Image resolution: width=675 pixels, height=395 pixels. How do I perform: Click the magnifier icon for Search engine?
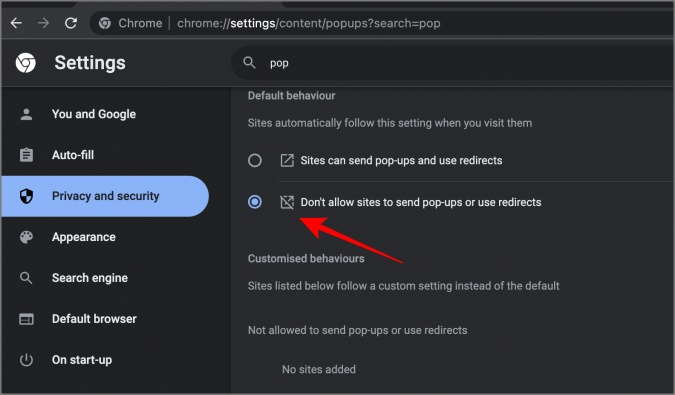point(26,278)
